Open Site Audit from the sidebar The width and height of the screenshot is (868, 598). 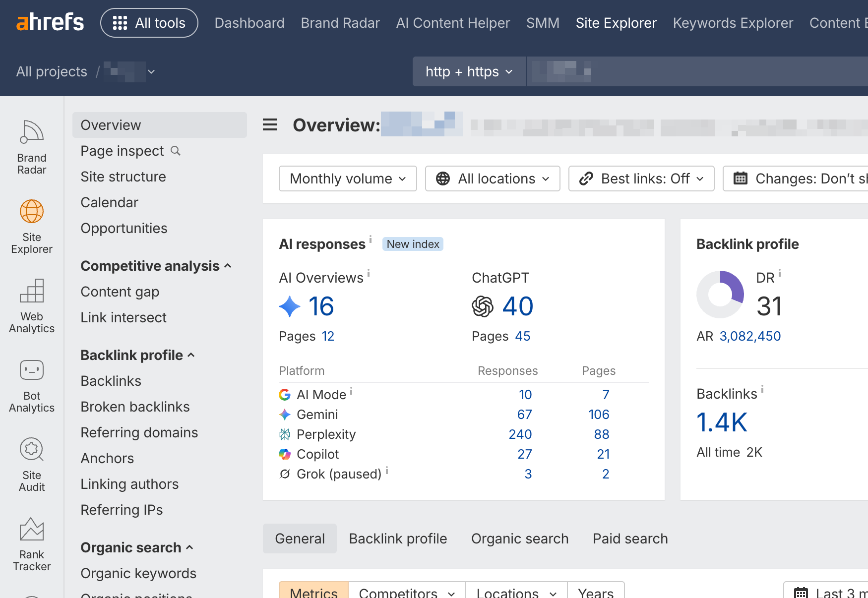32,465
